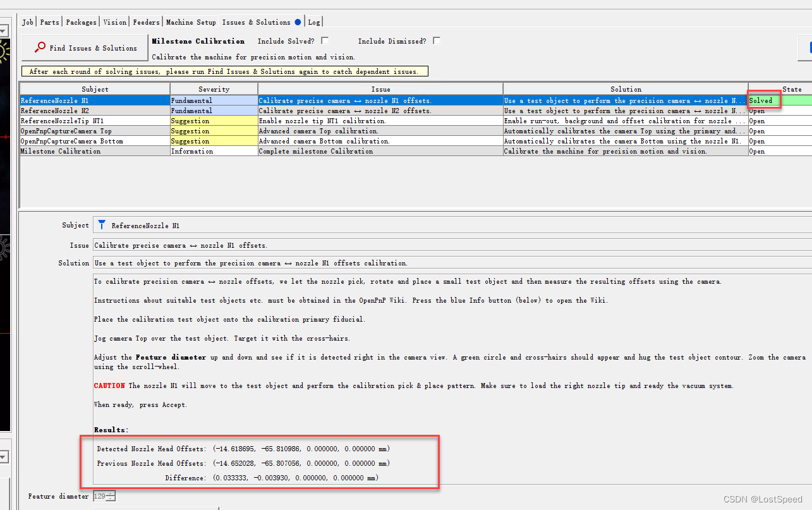812x510 pixels.
Task: Open State cell of Milestone Calibration row
Action: tap(780, 151)
